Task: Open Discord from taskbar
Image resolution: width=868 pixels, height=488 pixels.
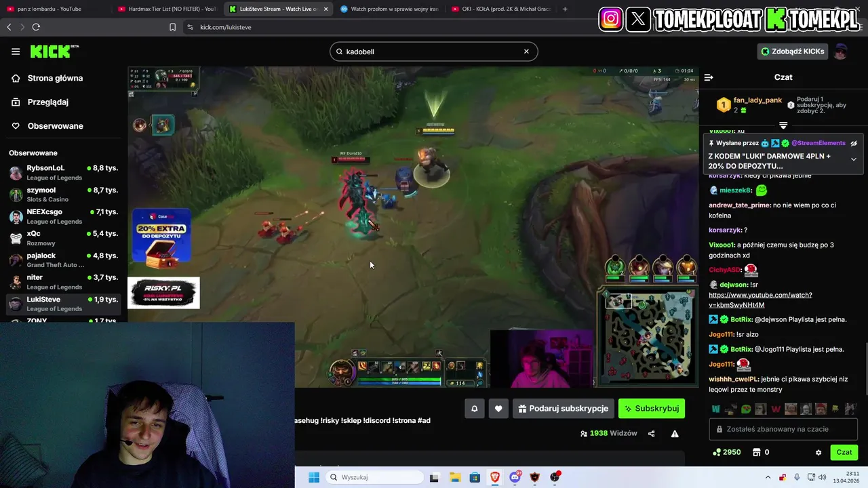Action: coord(515,477)
